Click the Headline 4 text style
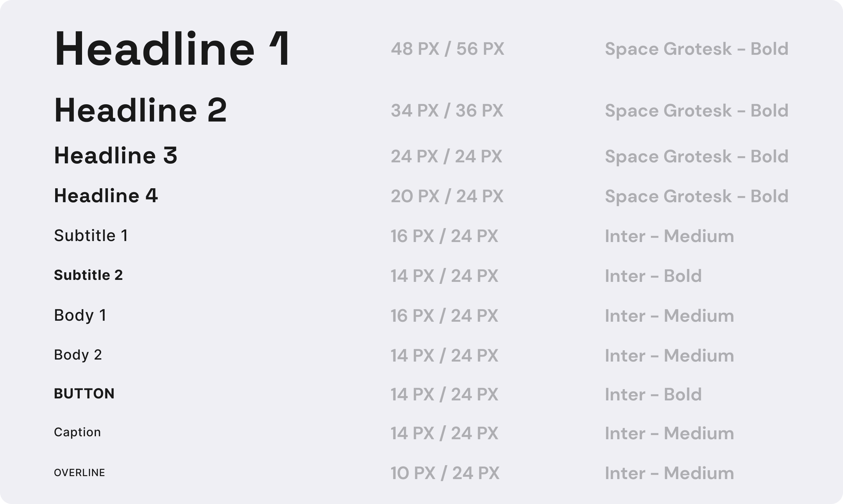This screenshot has height=504, width=843. pyautogui.click(x=106, y=196)
